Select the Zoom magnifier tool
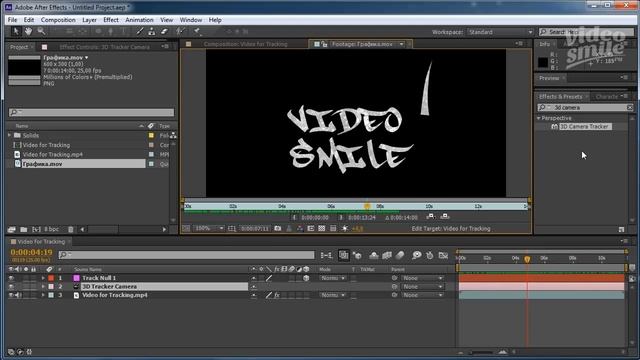The image size is (640, 360). point(41,31)
